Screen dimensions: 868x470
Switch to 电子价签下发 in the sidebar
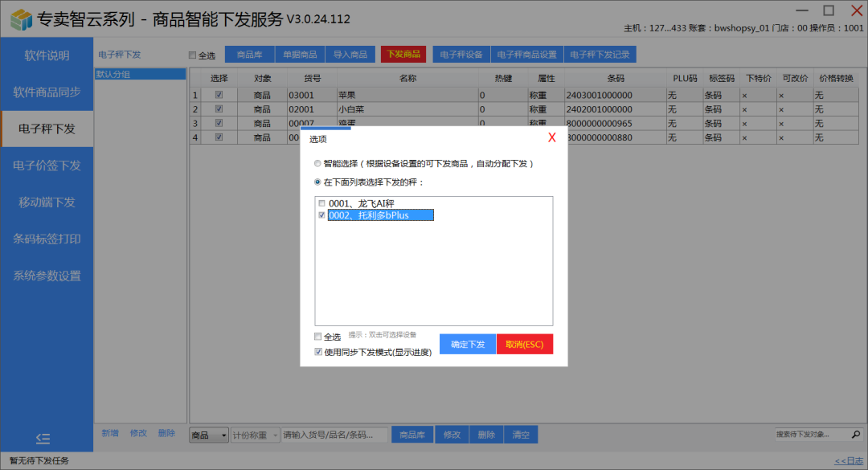point(47,166)
